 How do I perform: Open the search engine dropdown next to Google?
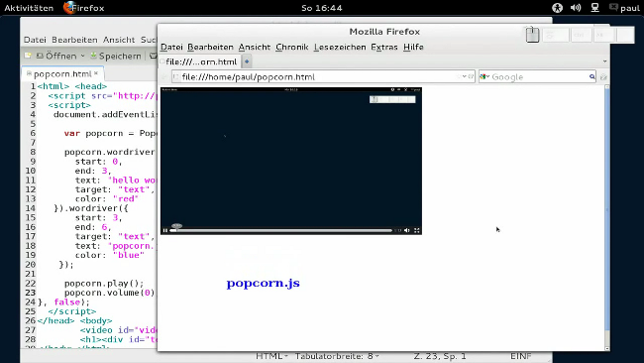[484, 77]
